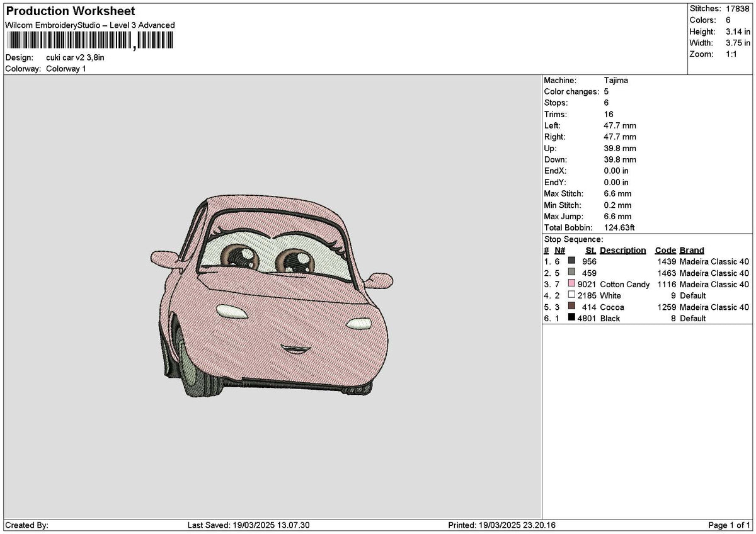Click the EndX value 0.00 in
This screenshot has height=534, width=756.
(616, 171)
